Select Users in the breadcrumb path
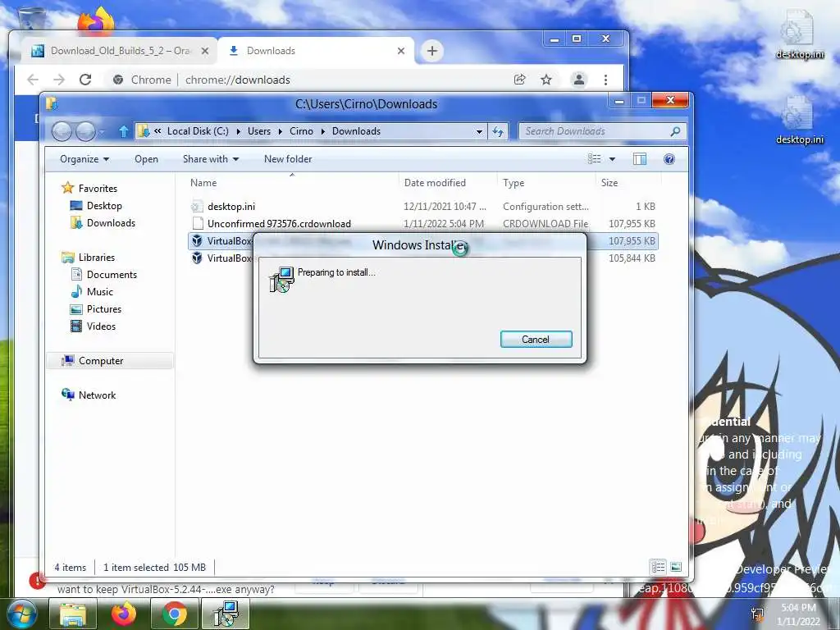840x630 pixels. pyautogui.click(x=258, y=131)
